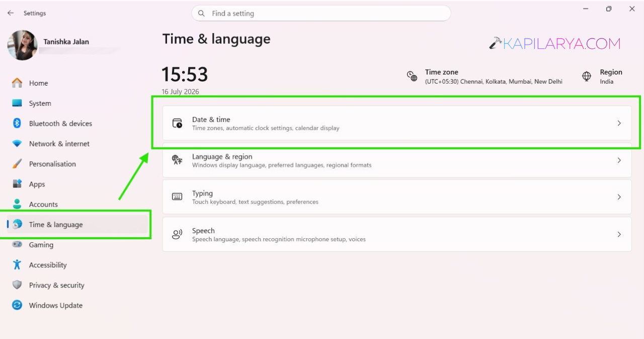Screen dimensions: 644x339
Task: Click the 16 July 2026 date text
Action: (x=180, y=92)
